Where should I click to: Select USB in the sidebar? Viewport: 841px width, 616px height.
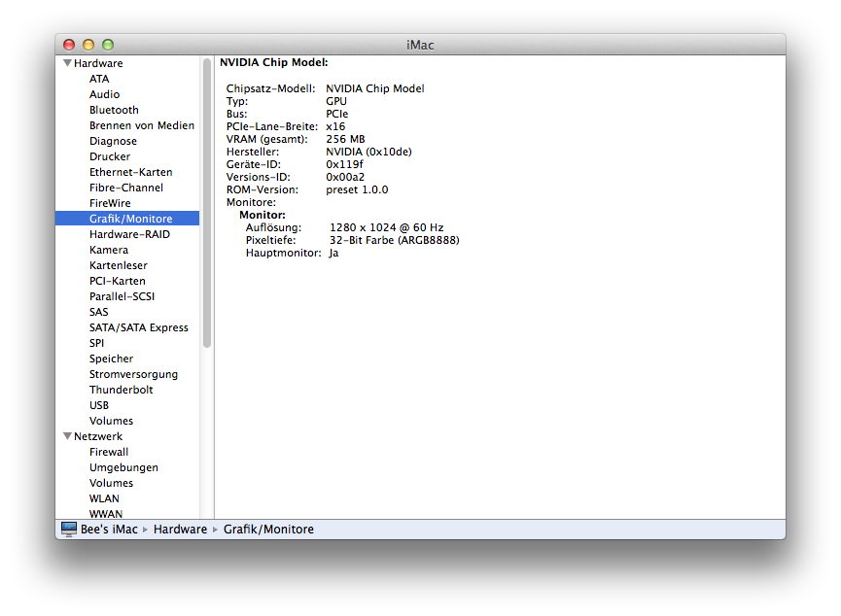[99, 405]
